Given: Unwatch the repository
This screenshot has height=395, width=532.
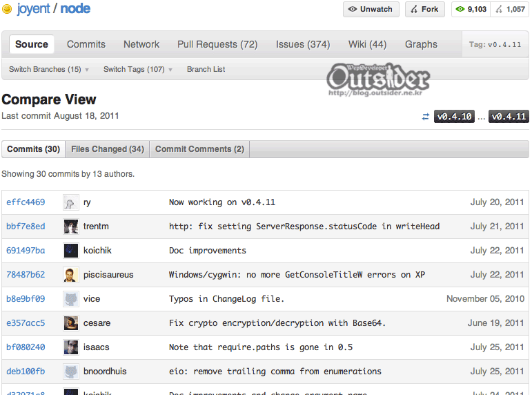Looking at the screenshot, I should click(371, 9).
